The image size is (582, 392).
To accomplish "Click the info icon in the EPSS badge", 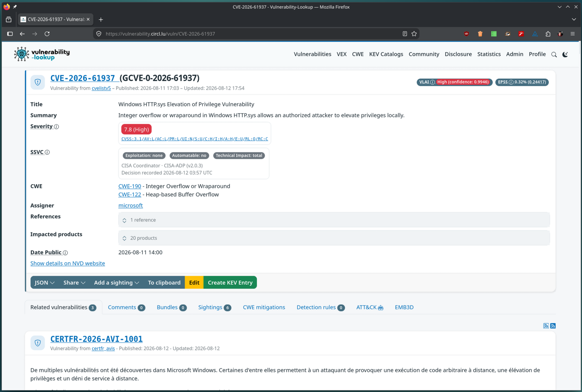I will [511, 82].
